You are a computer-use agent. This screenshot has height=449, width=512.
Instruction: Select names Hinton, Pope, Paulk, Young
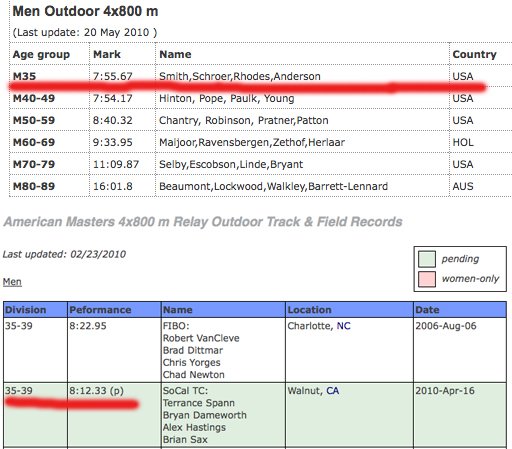pos(227,98)
